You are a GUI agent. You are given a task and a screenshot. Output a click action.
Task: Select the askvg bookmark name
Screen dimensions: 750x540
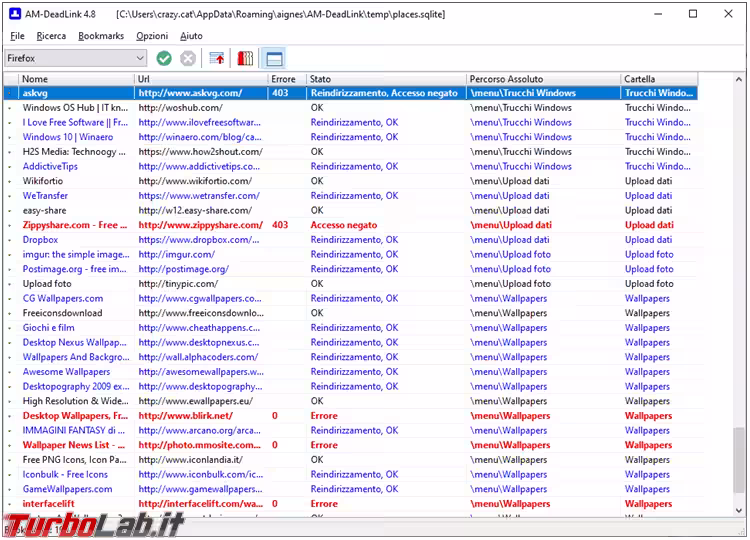(x=35, y=93)
